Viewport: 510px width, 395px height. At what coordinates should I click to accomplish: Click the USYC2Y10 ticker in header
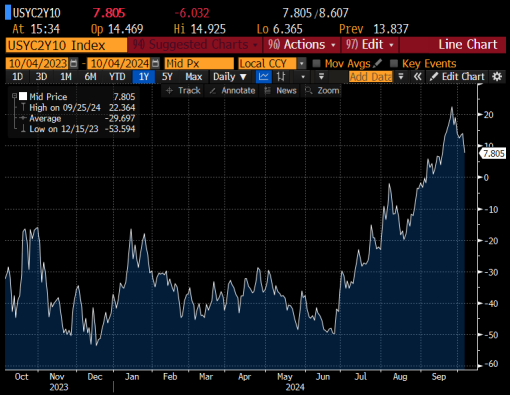[x=37, y=13]
